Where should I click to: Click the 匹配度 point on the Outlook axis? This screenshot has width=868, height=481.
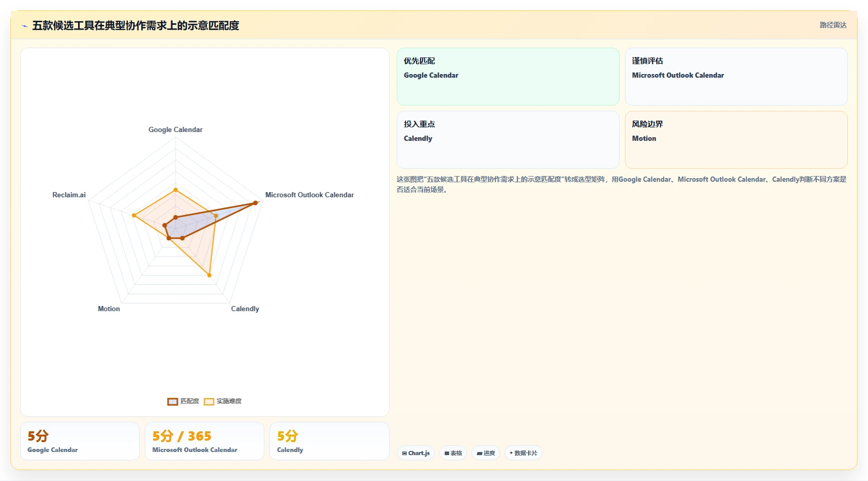(255, 203)
